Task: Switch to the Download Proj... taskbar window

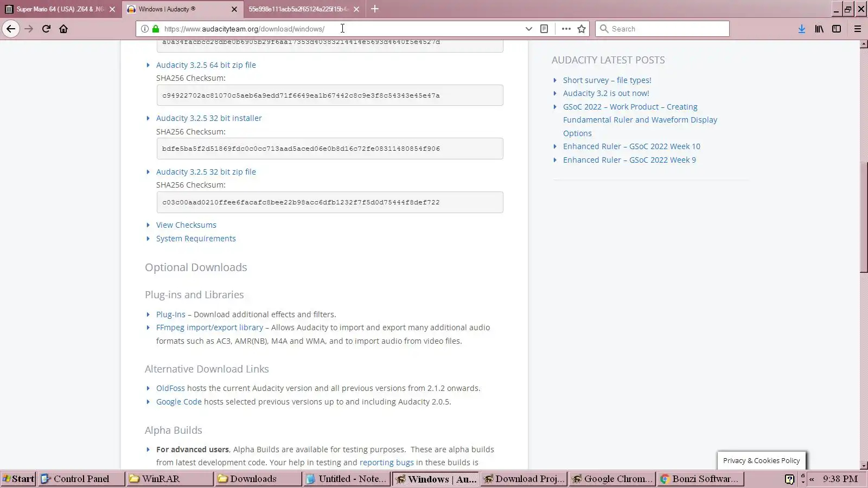Action: pos(524,479)
